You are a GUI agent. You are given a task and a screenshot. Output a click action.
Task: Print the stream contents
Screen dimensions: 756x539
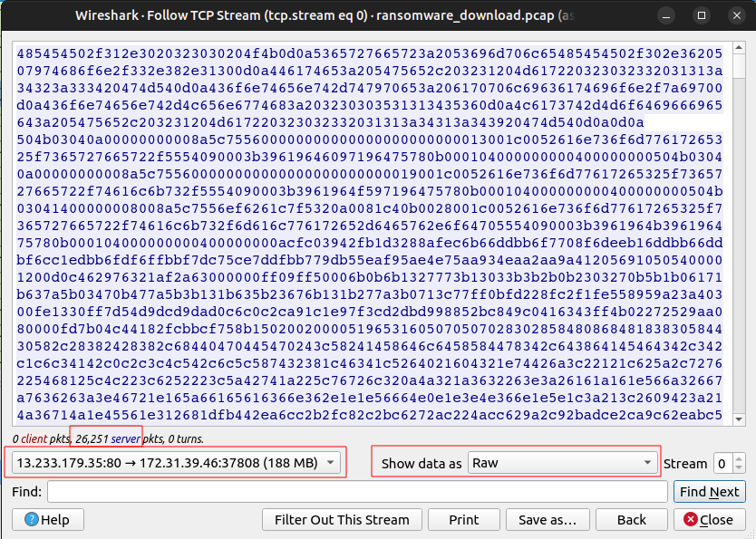tap(464, 519)
